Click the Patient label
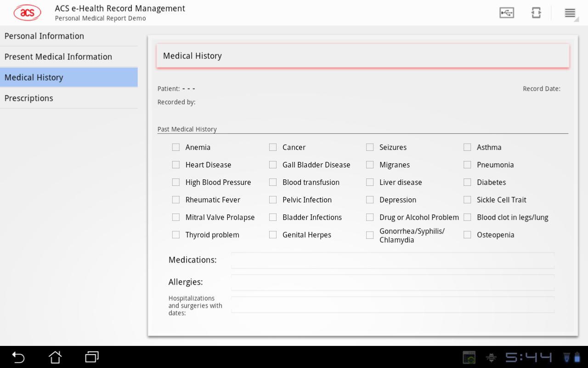 [169, 89]
